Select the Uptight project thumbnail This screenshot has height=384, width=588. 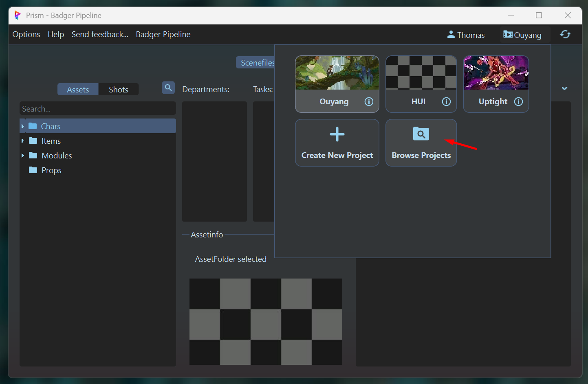496,73
